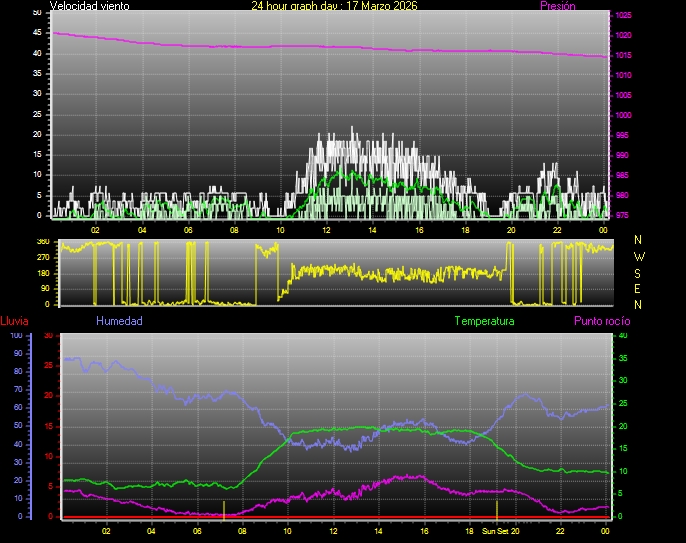Click the '02' hour label on bottom graph
The image size is (686, 543).
coord(105,532)
